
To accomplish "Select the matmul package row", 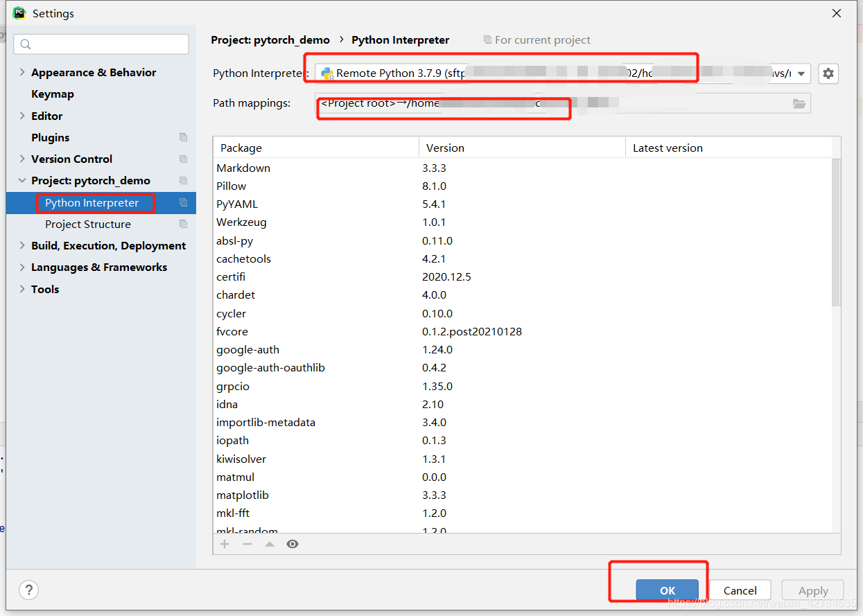I will coord(523,477).
